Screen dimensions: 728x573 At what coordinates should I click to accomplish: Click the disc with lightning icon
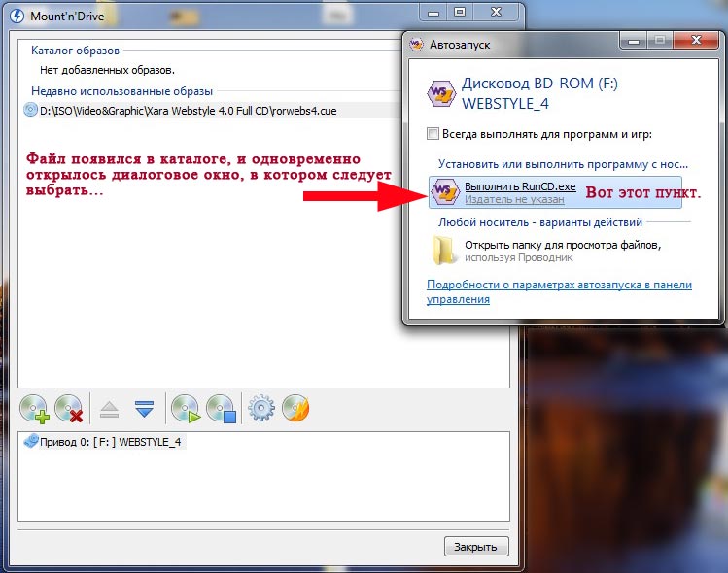coord(295,408)
